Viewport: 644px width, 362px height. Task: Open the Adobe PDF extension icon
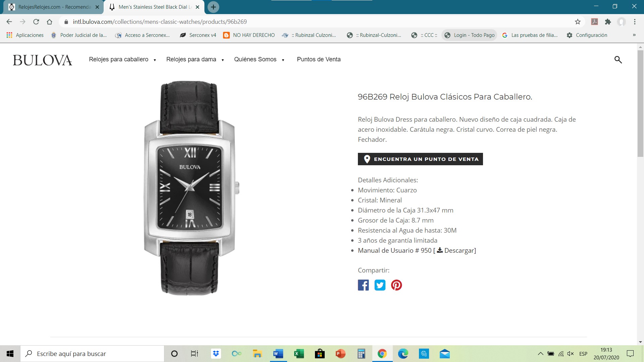594,22
